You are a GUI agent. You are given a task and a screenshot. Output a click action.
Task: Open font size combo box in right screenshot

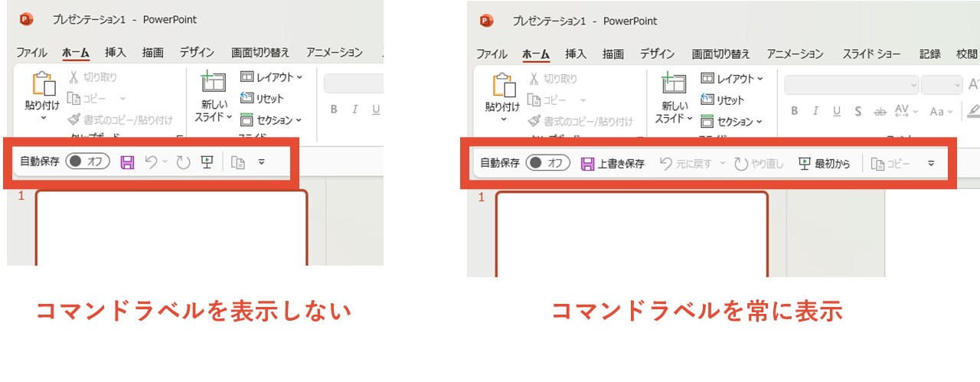click(942, 85)
